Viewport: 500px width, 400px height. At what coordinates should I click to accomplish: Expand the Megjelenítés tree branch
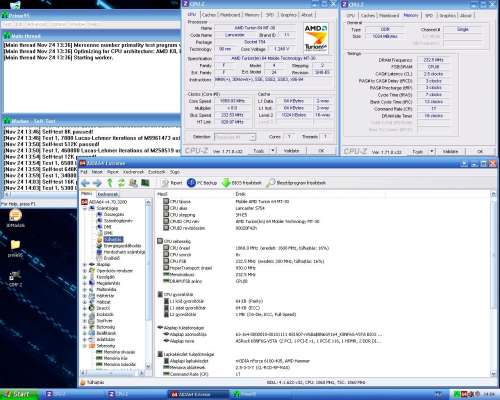85,283
